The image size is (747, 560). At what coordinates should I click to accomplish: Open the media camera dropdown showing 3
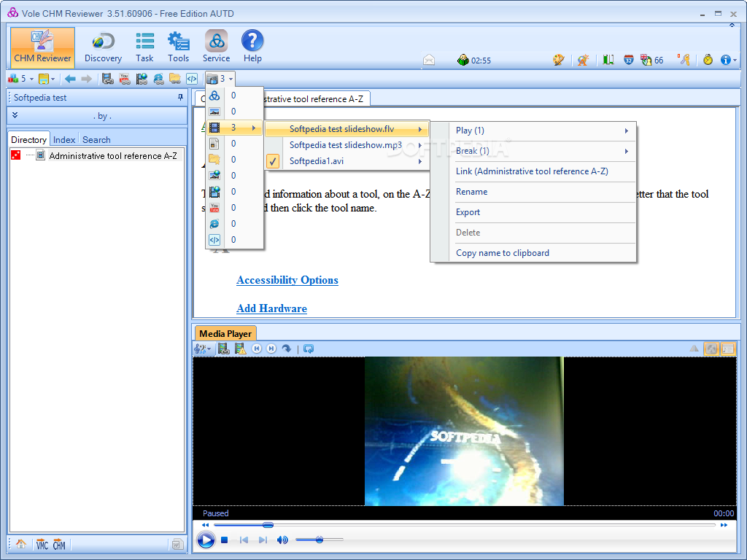click(220, 79)
